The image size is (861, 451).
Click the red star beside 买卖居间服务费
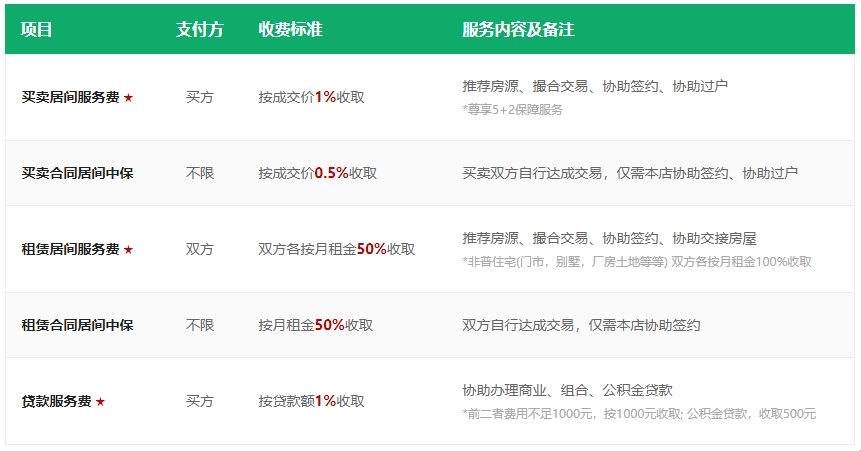(128, 98)
